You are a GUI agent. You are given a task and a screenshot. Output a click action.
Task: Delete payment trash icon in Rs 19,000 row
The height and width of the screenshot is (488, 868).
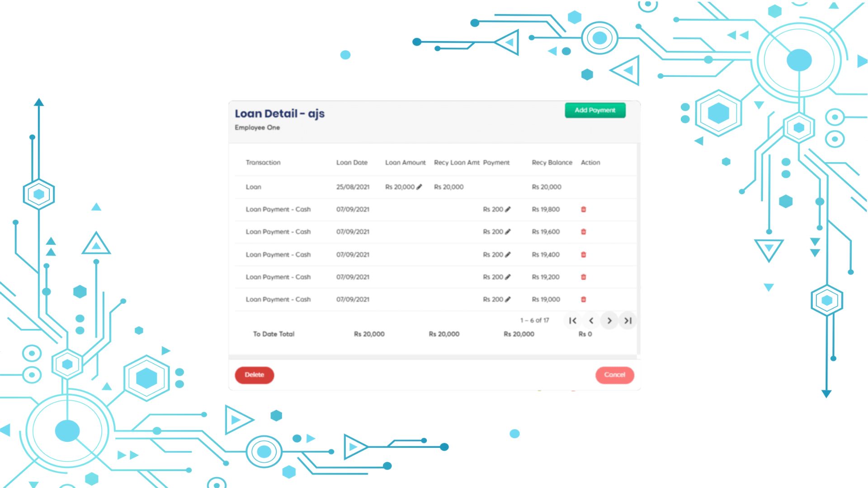pos(583,299)
